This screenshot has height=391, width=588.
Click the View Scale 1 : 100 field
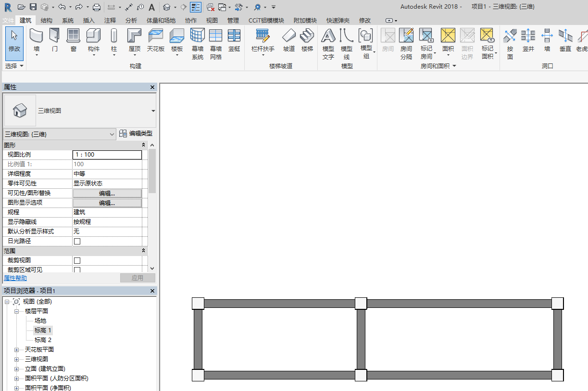107,155
